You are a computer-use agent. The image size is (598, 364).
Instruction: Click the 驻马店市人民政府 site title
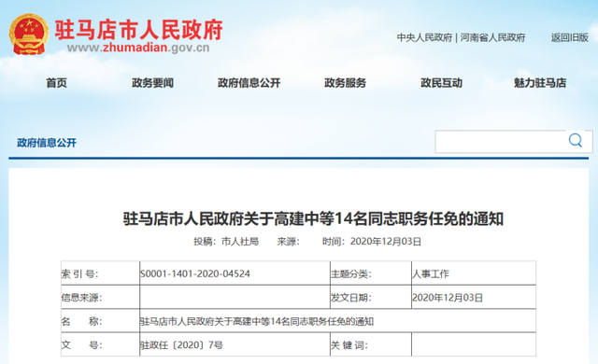[x=139, y=29]
